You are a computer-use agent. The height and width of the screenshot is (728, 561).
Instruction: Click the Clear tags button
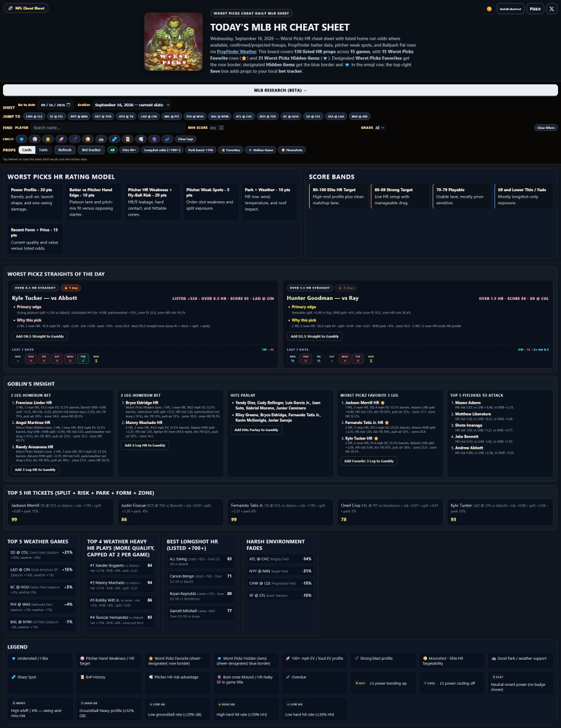coord(186,139)
